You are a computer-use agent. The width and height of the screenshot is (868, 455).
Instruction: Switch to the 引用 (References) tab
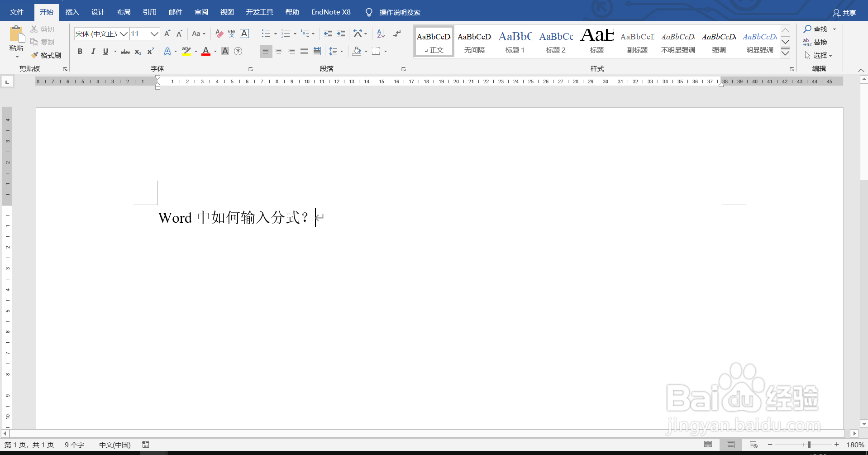(149, 12)
